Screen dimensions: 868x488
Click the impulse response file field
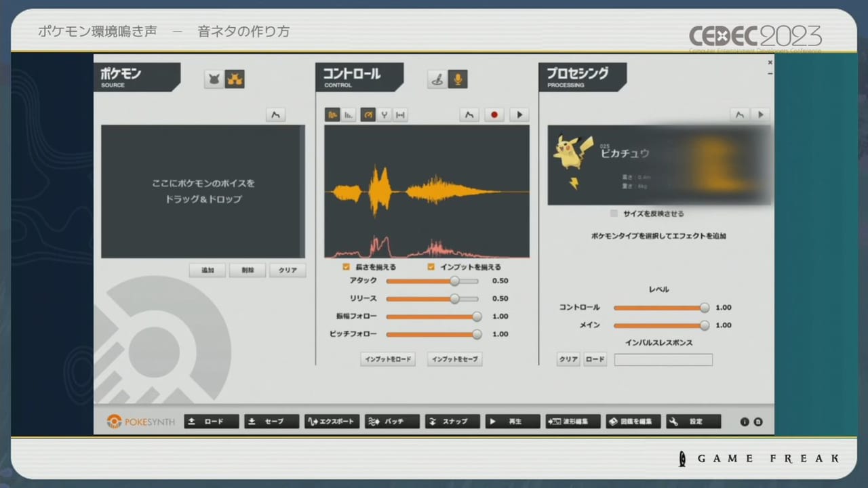(663, 360)
